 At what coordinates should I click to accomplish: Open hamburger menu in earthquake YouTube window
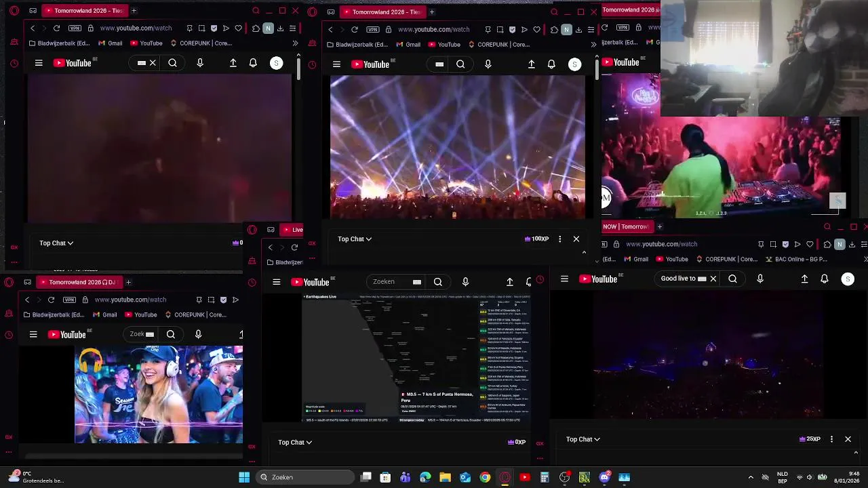276,282
